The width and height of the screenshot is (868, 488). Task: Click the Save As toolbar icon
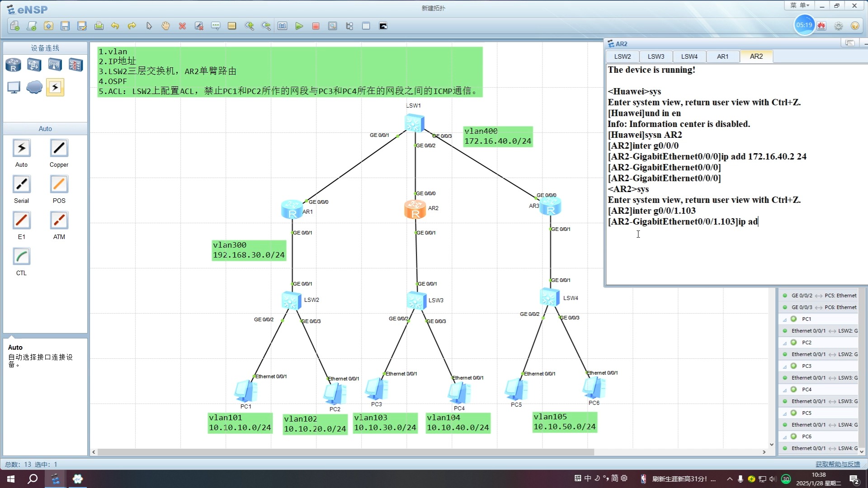pyautogui.click(x=82, y=26)
